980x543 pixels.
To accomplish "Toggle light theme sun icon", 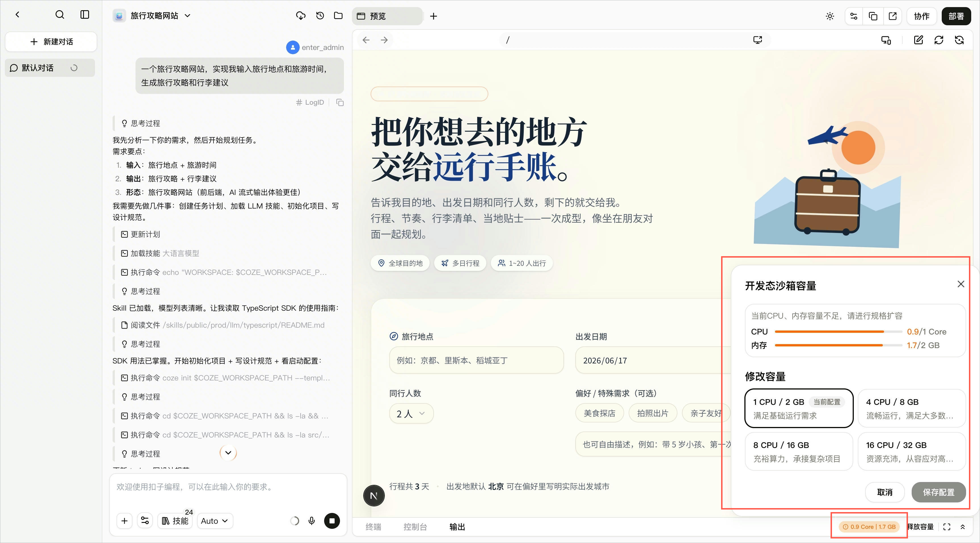I will click(x=830, y=16).
